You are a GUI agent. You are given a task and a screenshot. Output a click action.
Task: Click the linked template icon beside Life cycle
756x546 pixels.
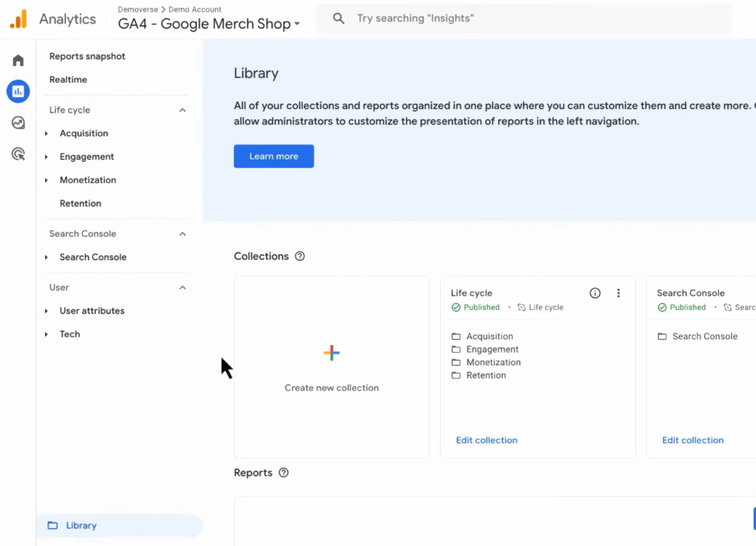pos(521,308)
